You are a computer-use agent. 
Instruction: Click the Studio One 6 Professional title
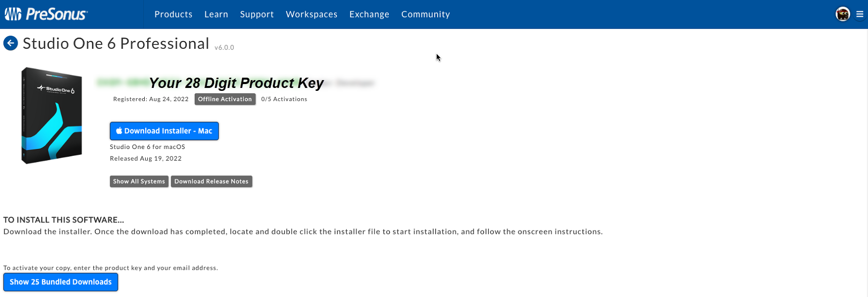pyautogui.click(x=116, y=43)
